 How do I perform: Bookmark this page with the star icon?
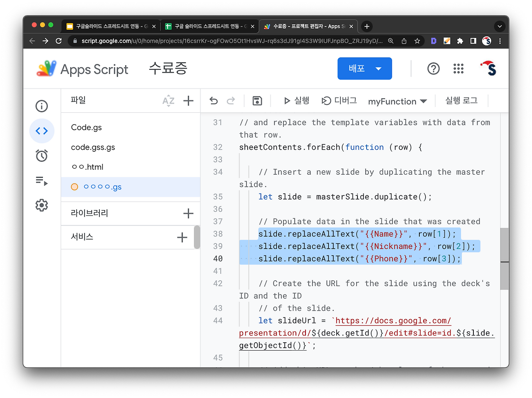point(417,41)
